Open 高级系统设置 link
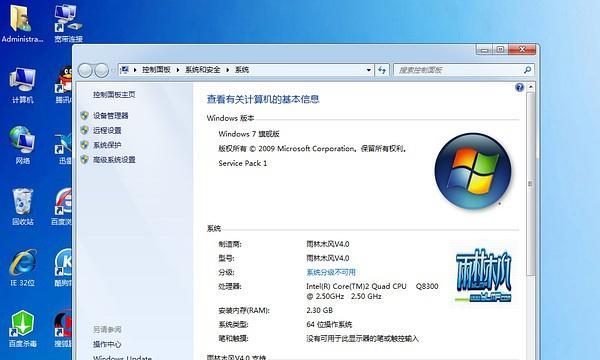This screenshot has height=360, width=600. point(114,160)
